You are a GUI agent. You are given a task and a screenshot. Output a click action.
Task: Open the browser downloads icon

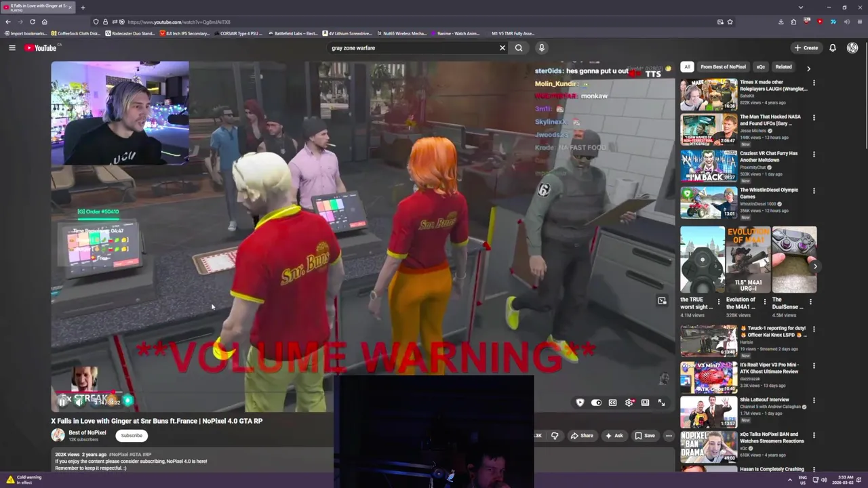click(781, 22)
